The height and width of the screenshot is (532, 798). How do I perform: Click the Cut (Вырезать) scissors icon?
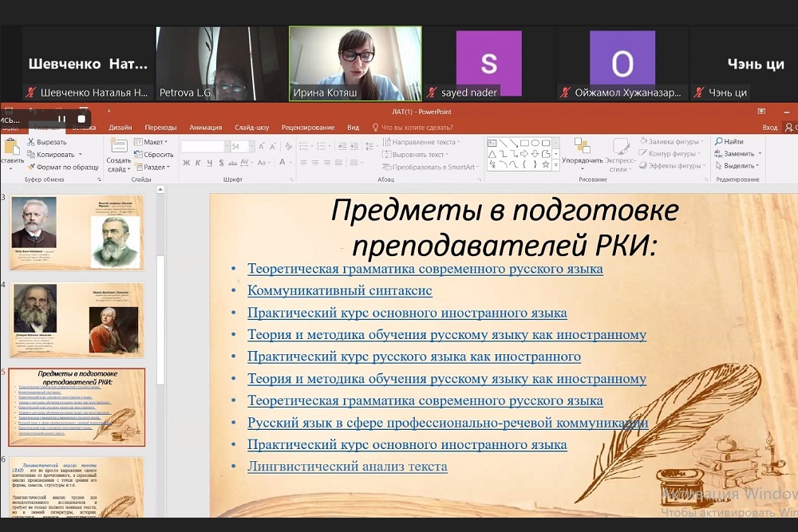point(31,142)
